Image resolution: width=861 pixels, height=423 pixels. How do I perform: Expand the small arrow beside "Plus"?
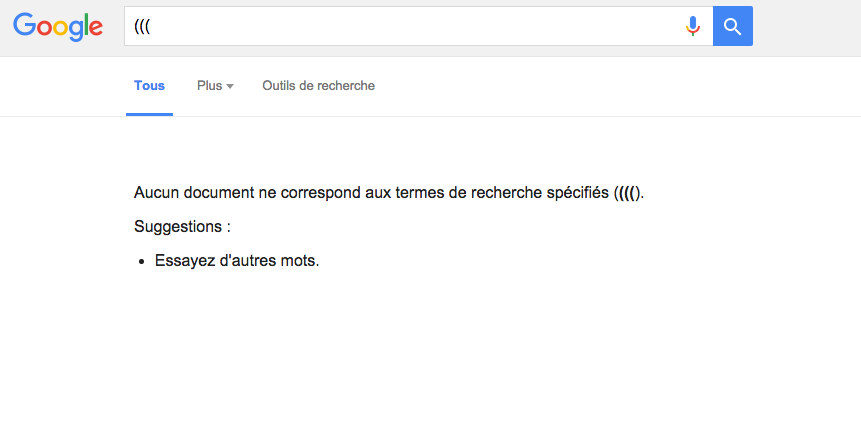(x=230, y=87)
